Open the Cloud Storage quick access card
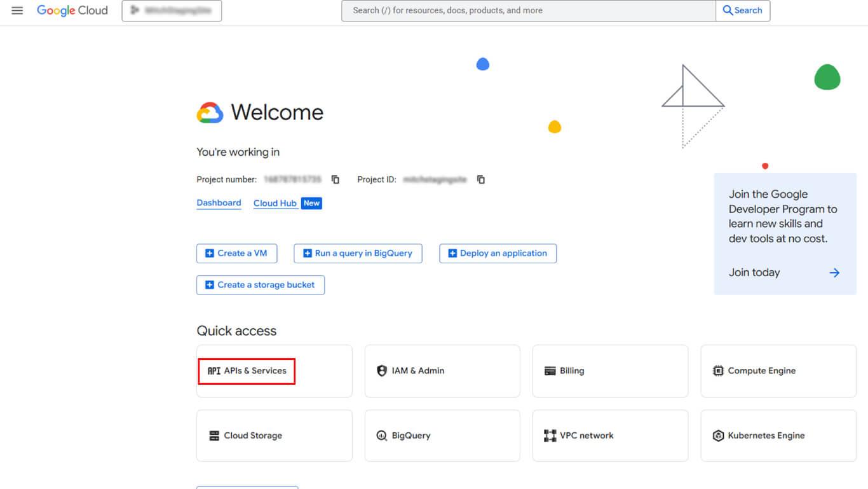 (x=274, y=436)
